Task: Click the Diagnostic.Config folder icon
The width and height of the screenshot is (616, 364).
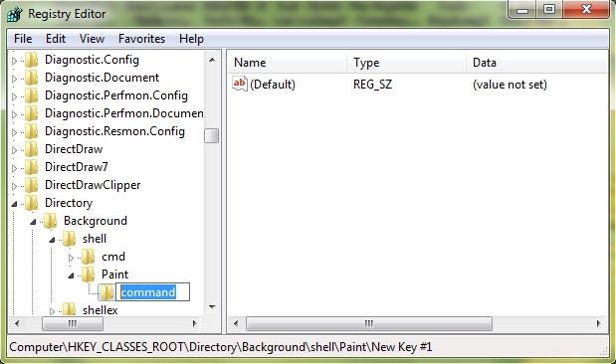Action: tap(32, 60)
